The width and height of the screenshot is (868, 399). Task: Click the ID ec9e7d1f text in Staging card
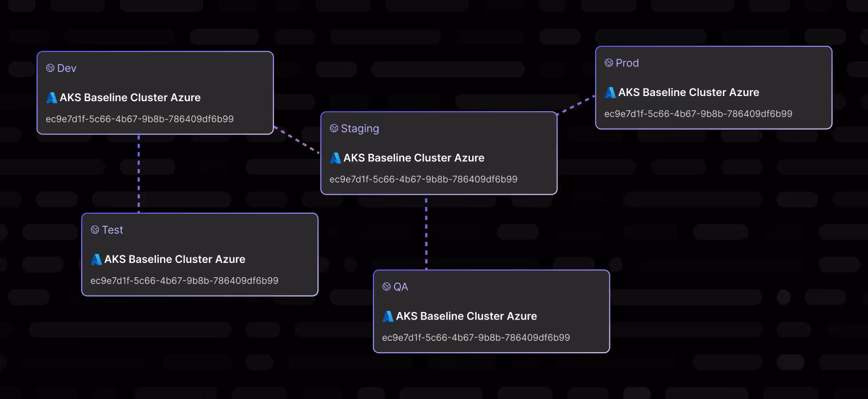[x=424, y=179]
